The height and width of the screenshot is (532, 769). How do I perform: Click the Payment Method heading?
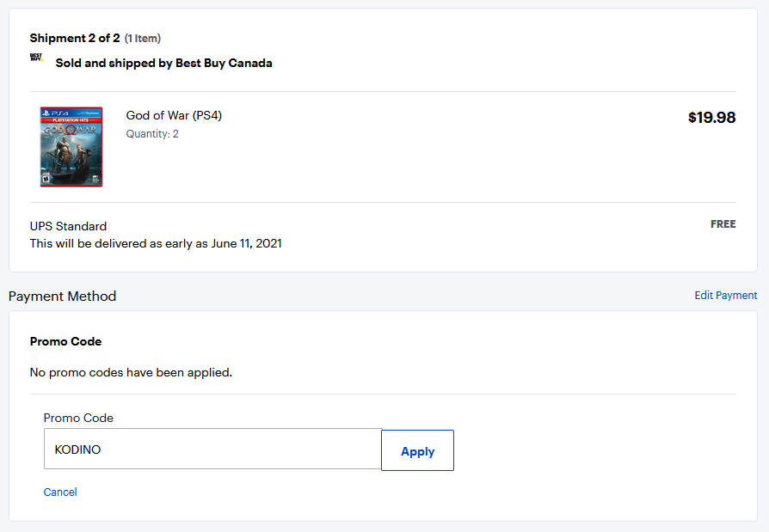pos(62,297)
